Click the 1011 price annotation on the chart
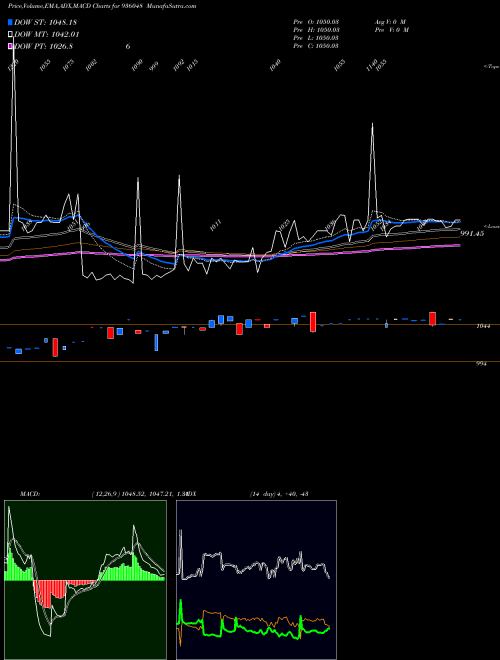Screen dimensions: 500x660 click(x=215, y=226)
